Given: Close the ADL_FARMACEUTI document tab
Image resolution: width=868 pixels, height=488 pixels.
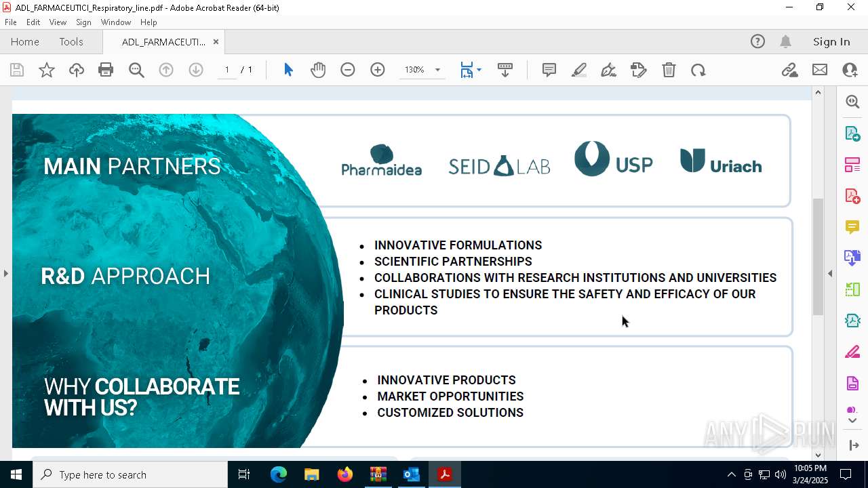Looking at the screenshot, I should [x=216, y=41].
